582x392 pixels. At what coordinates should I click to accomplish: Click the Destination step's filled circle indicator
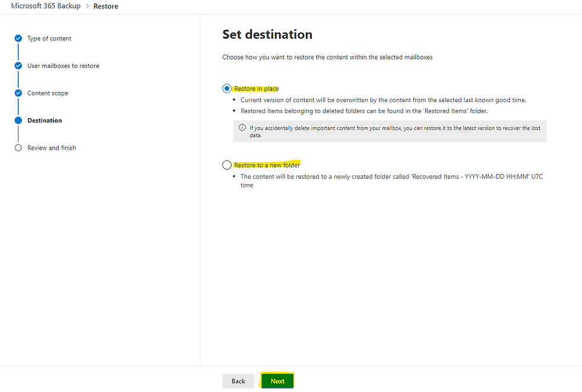18,121
